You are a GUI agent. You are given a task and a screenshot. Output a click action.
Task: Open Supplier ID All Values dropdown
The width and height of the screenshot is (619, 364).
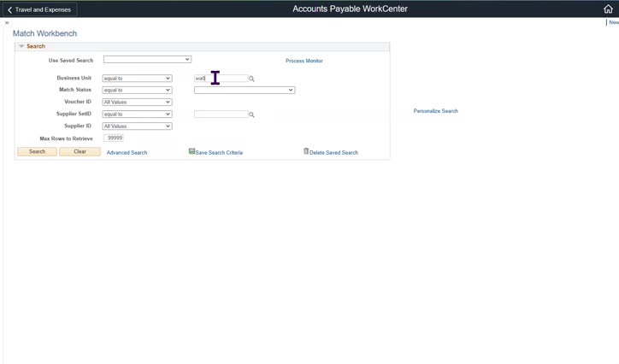pos(137,126)
